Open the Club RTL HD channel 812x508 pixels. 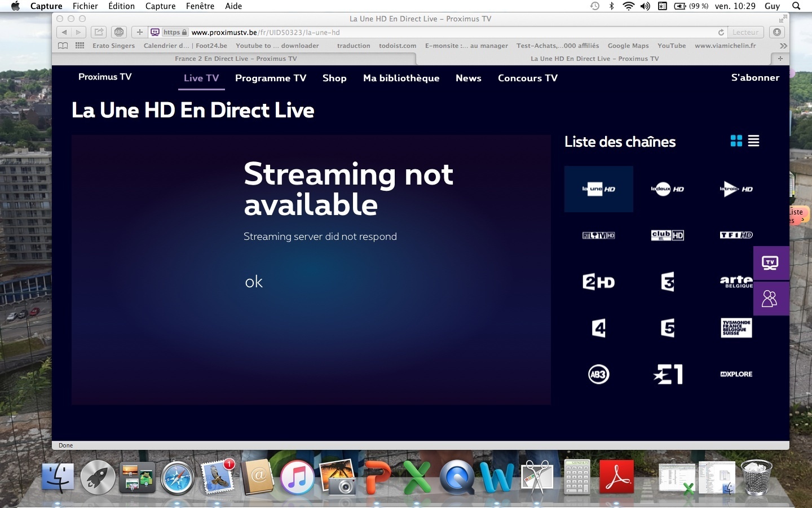[x=668, y=235]
